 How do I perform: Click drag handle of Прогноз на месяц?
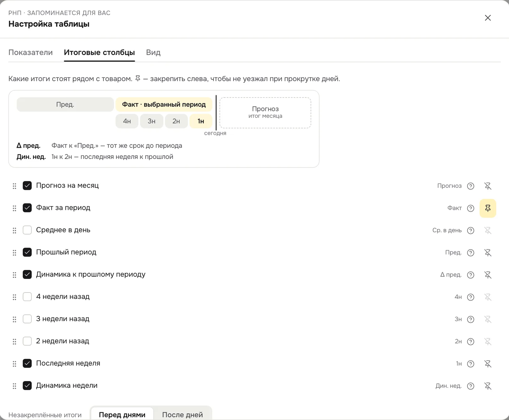point(14,186)
